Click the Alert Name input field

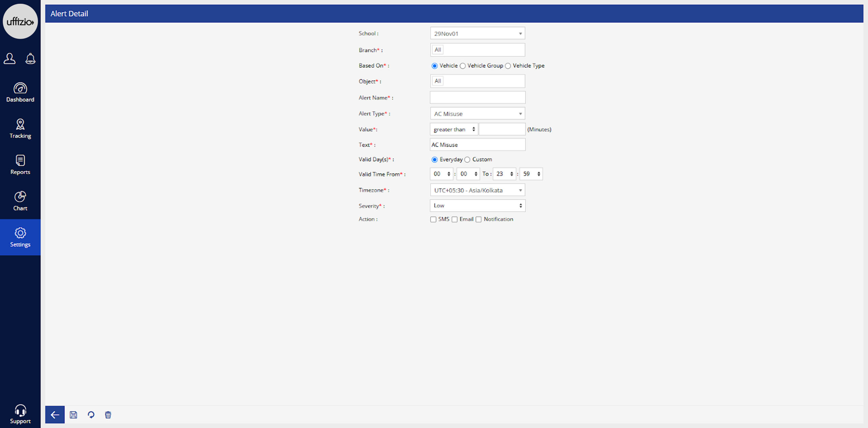coord(477,98)
